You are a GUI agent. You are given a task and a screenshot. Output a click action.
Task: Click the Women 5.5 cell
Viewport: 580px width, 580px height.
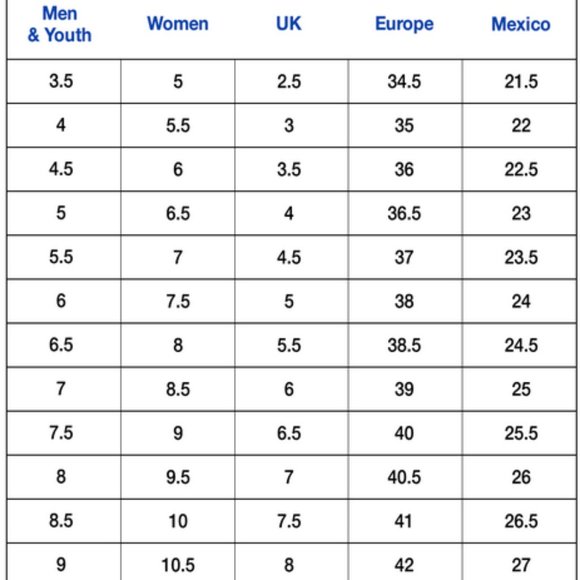point(178,125)
